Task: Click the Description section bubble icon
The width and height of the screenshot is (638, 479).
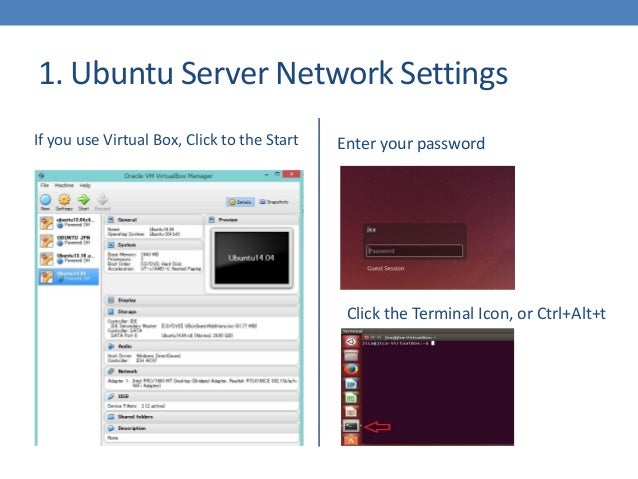Action: (x=111, y=428)
